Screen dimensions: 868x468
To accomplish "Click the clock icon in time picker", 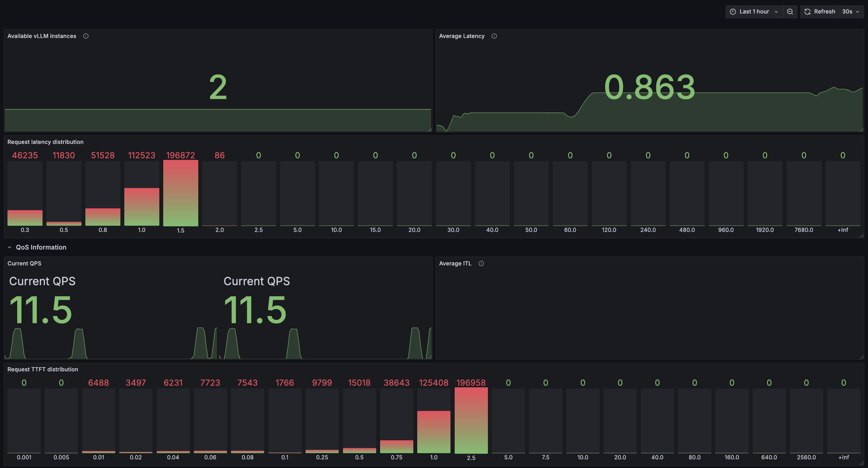I will click(733, 11).
